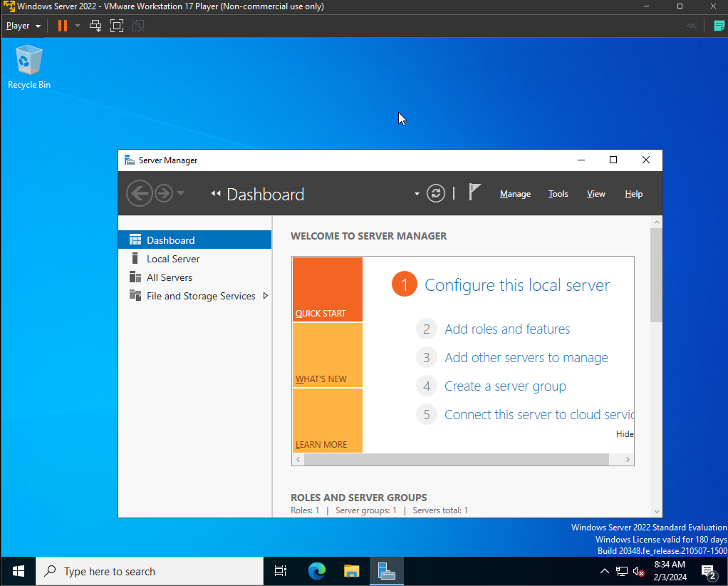The height and width of the screenshot is (586, 728).
Task: Hide the welcome tile
Action: (x=625, y=433)
